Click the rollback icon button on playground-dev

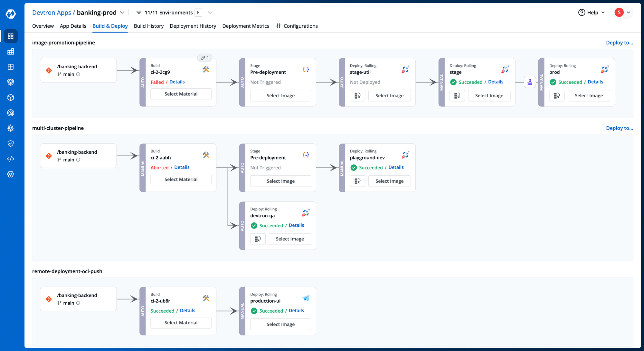click(x=357, y=181)
